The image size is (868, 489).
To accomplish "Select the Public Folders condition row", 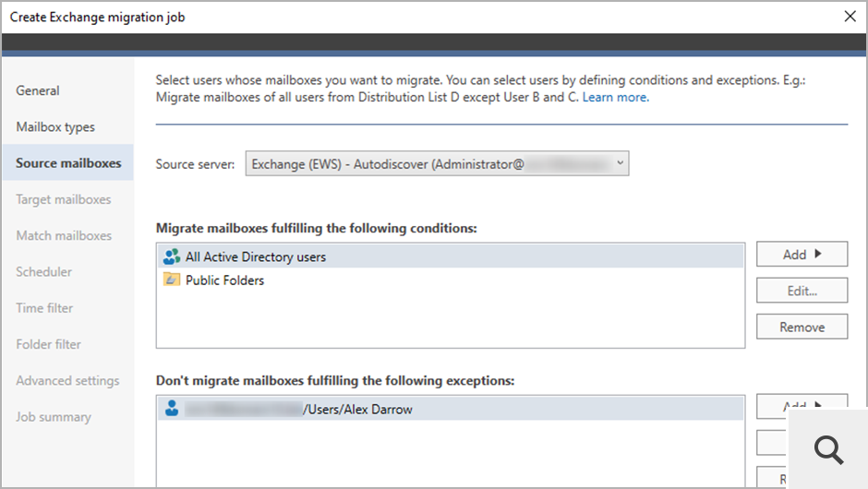I will [x=451, y=280].
